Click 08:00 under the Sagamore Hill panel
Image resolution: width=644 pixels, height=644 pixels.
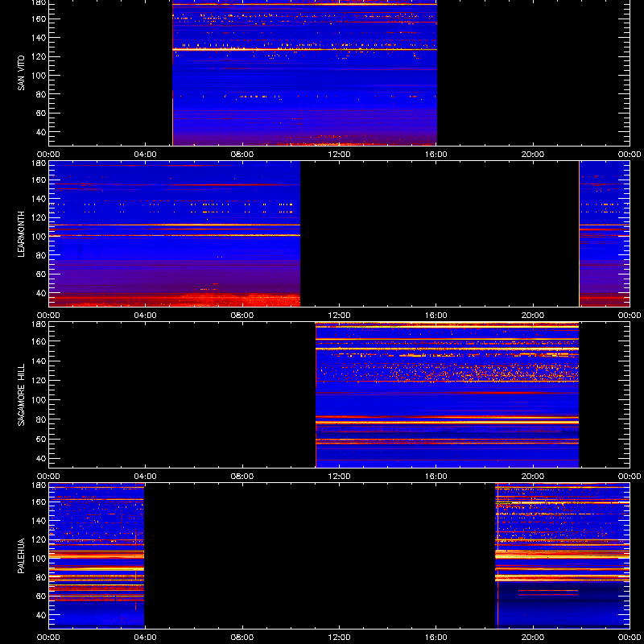242,477
